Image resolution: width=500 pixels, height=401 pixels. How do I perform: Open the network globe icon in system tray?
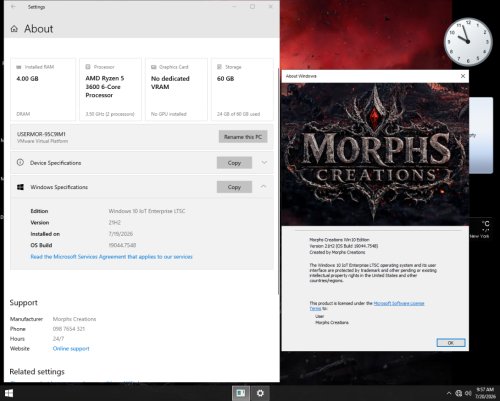click(459, 394)
